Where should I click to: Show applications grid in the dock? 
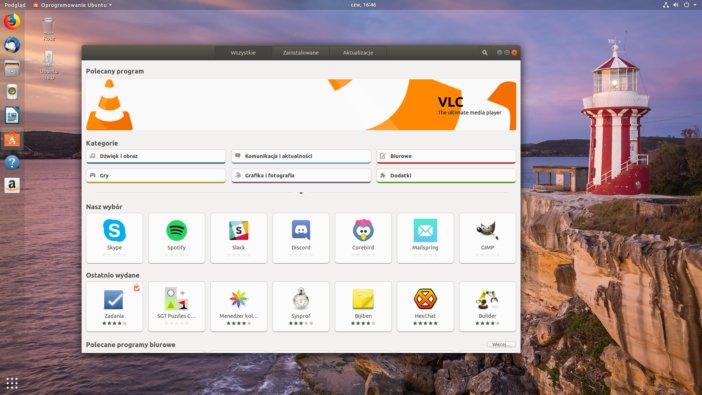(12, 383)
